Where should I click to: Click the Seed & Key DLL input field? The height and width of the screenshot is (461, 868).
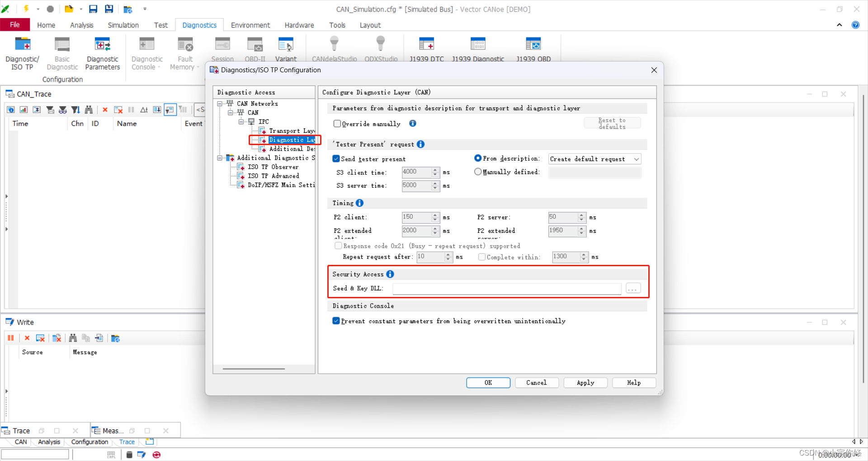tap(507, 288)
